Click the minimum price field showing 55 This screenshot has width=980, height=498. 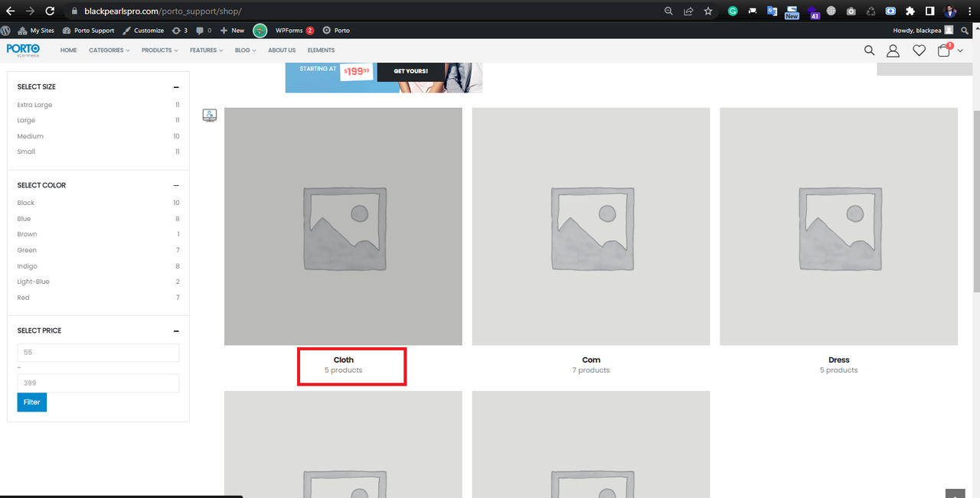pos(98,353)
